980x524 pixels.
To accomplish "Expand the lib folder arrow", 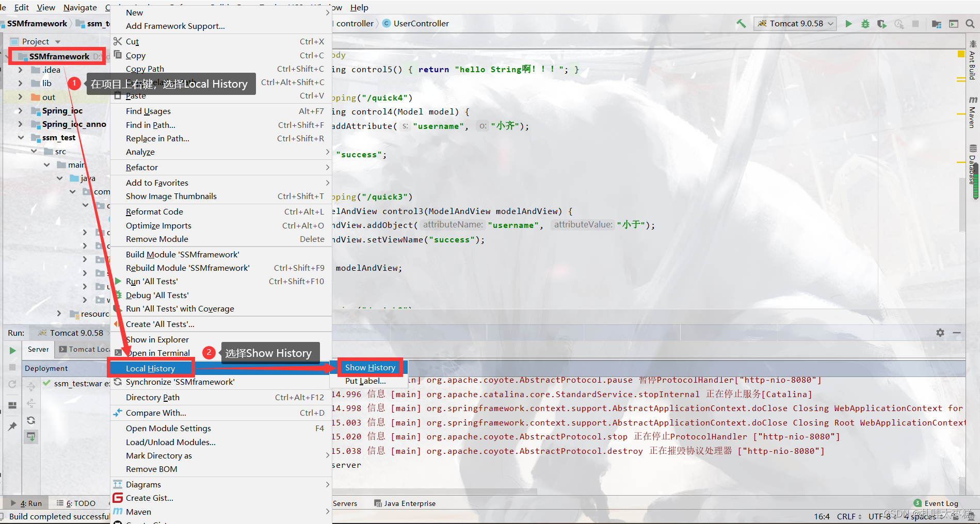I will tap(20, 83).
